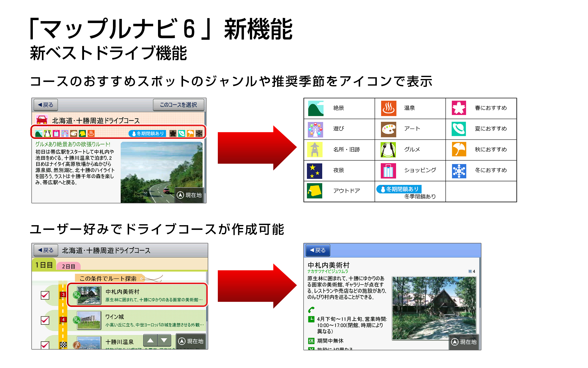Viewport: 588px width, 368px height.
Task: Click the 名所・旧跡 pagoda icon in legend table
Action: (x=315, y=150)
